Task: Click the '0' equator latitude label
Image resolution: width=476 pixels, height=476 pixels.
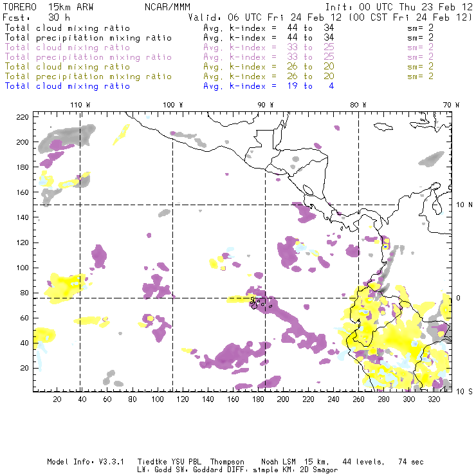Action: [459, 298]
